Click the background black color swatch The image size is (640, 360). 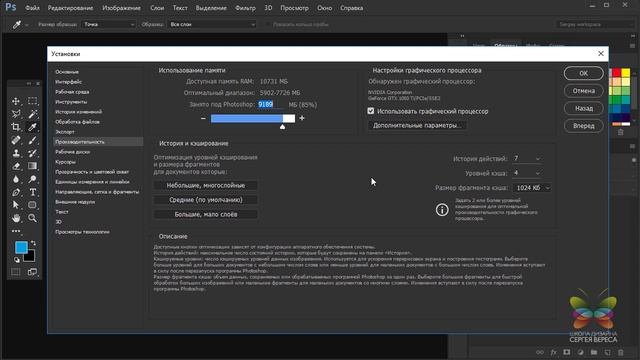click(x=30, y=257)
